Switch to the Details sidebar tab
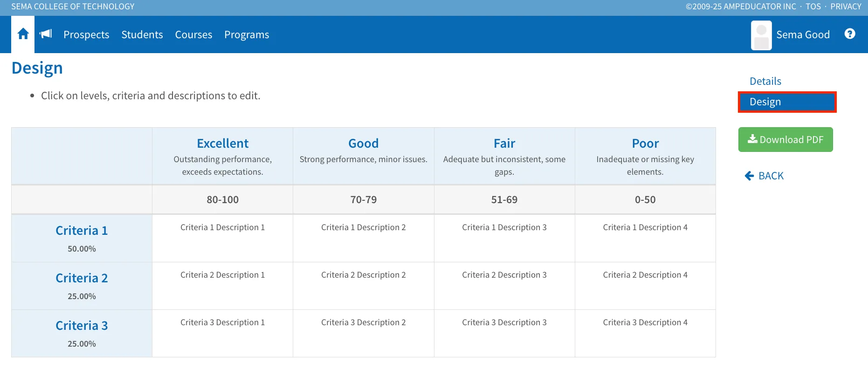The image size is (868, 369). [x=765, y=81]
